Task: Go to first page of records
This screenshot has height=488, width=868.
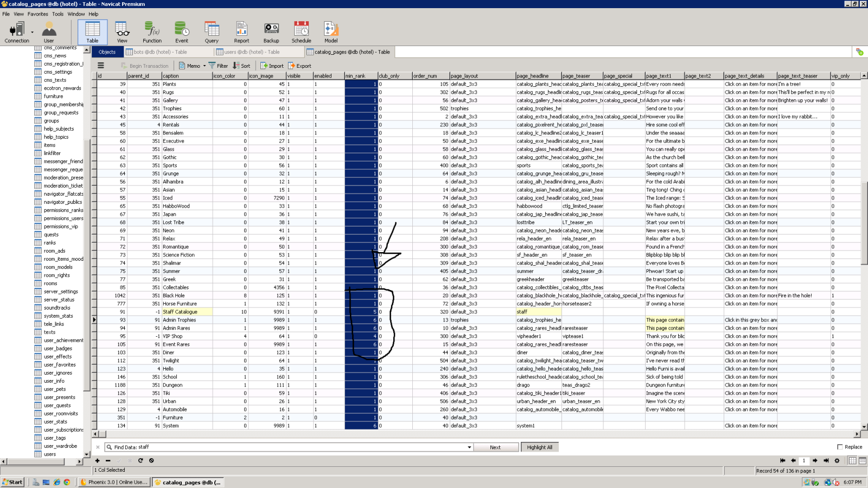Action: 782,460
